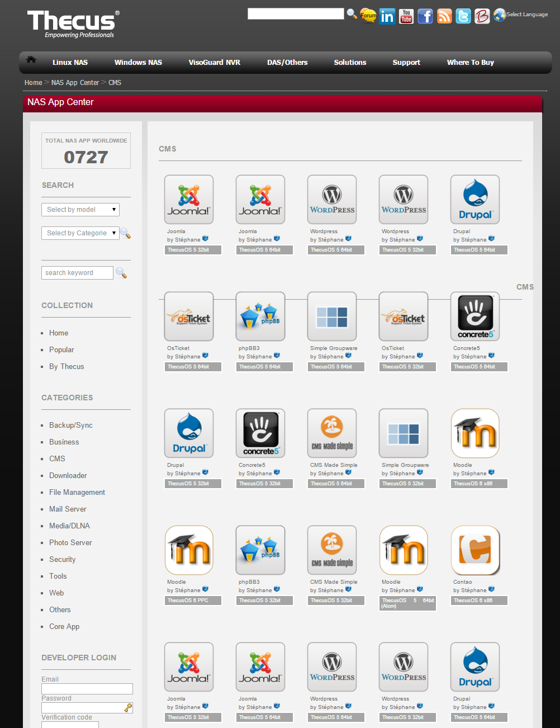Open the Select by Categorie dropdown

[80, 233]
